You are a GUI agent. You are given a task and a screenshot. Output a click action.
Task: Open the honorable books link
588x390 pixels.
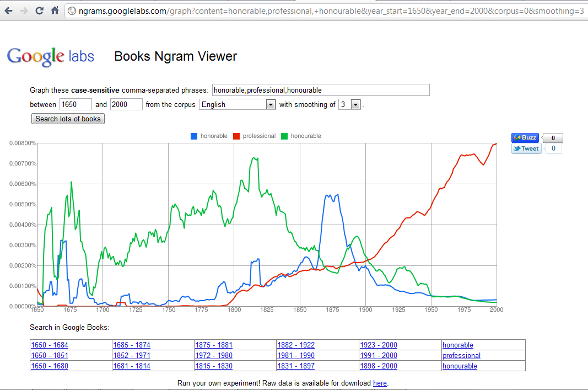tap(458, 345)
